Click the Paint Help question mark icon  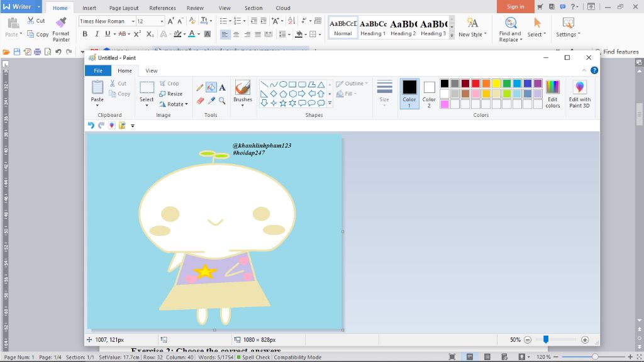click(594, 70)
